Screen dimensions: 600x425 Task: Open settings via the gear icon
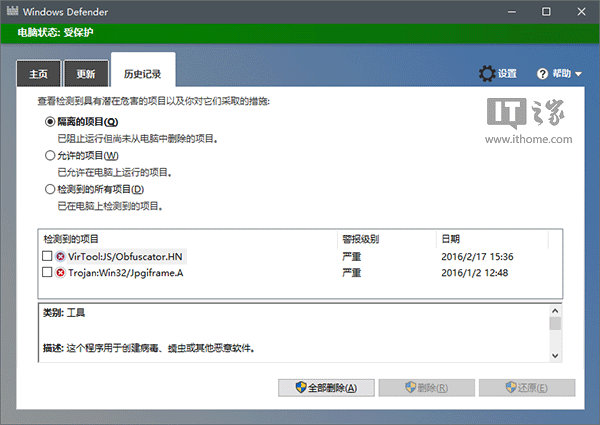pos(487,73)
